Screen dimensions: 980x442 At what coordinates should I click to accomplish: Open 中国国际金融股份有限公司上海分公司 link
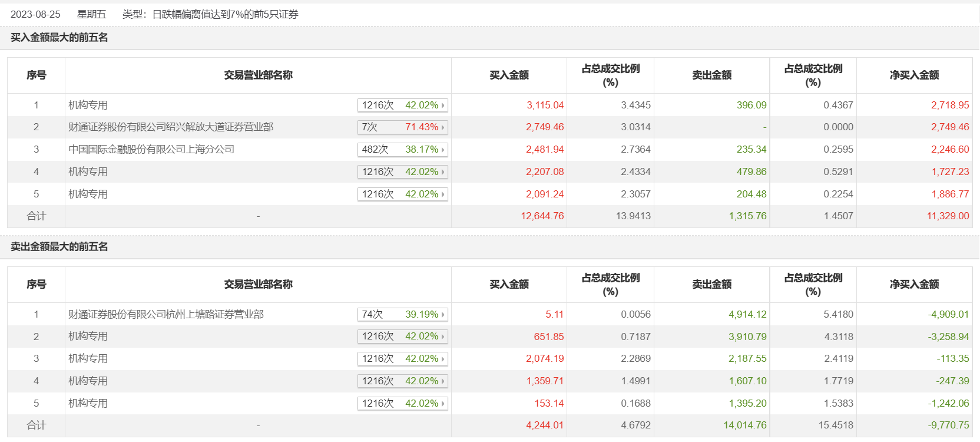(151, 150)
